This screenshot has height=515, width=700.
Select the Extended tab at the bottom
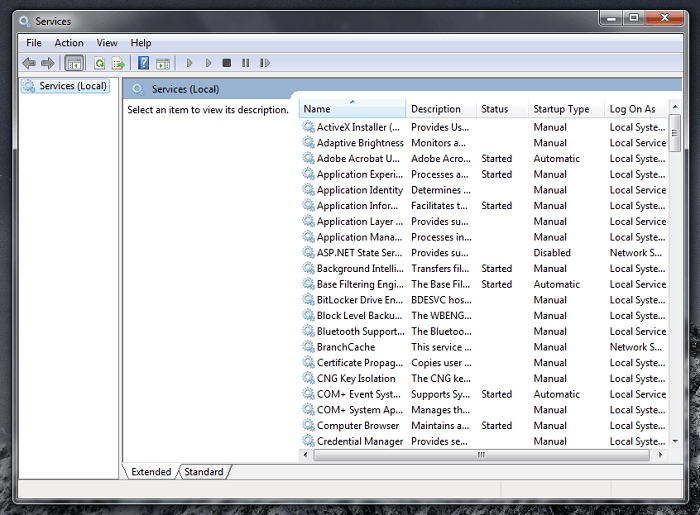(x=151, y=471)
